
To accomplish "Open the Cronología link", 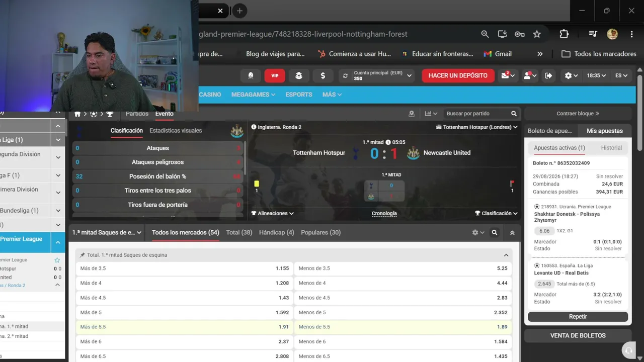I will (384, 213).
